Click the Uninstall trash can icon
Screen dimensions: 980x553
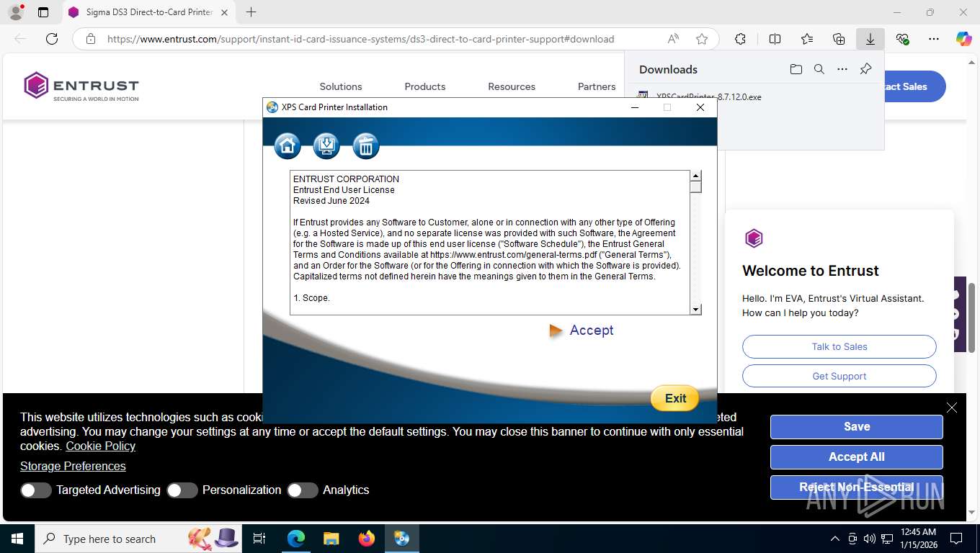click(x=366, y=146)
